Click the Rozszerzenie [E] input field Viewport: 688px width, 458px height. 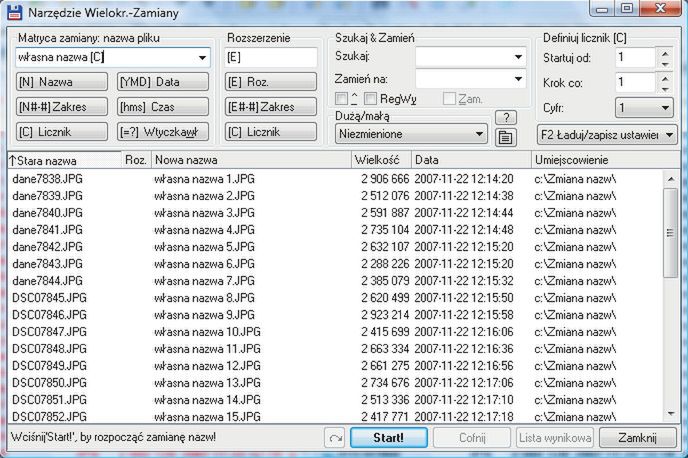pyautogui.click(x=271, y=57)
